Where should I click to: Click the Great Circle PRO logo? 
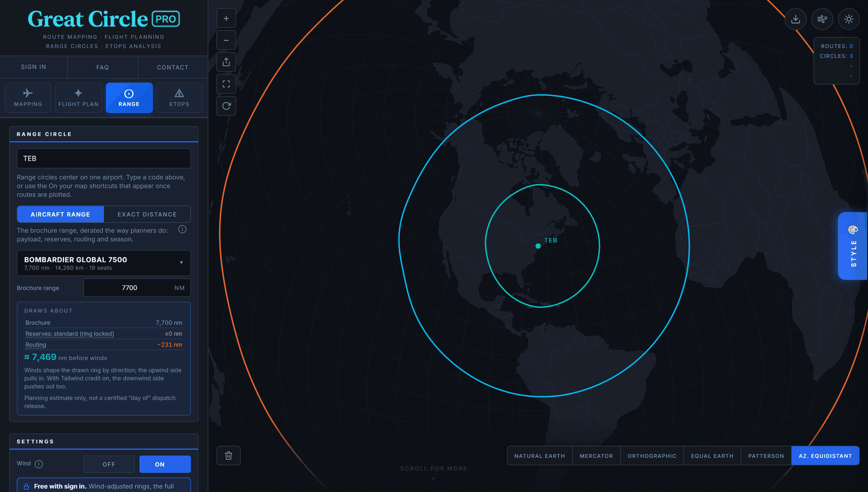click(x=104, y=19)
